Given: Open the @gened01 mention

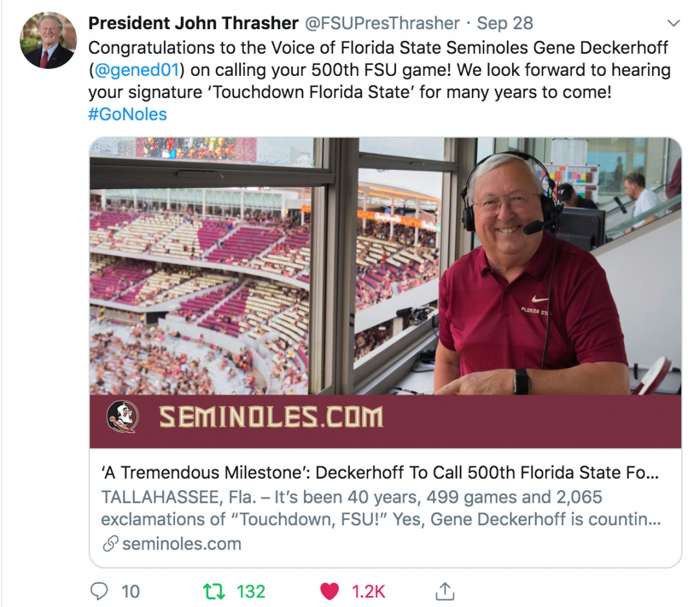Looking at the screenshot, I should pos(137,70).
